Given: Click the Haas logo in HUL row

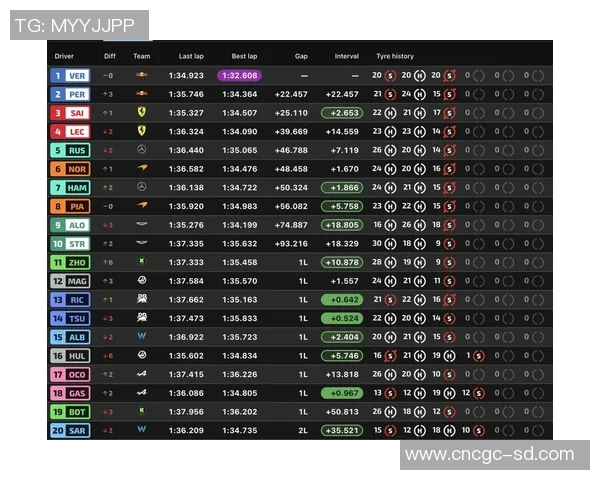Looking at the screenshot, I should click(142, 355).
